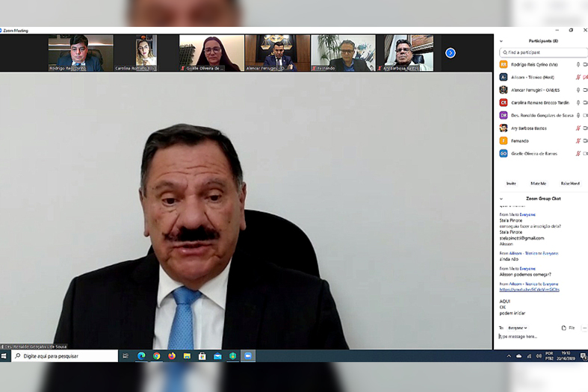Toggle Rodrigo Reis Cyrino's microphone icon
Image resolution: width=588 pixels, height=392 pixels.
tap(578, 64)
